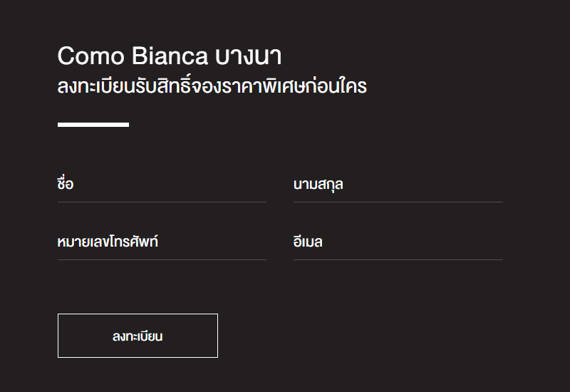Click the ชื่อ label text
Screen dimensions: 570x392
tap(65, 185)
